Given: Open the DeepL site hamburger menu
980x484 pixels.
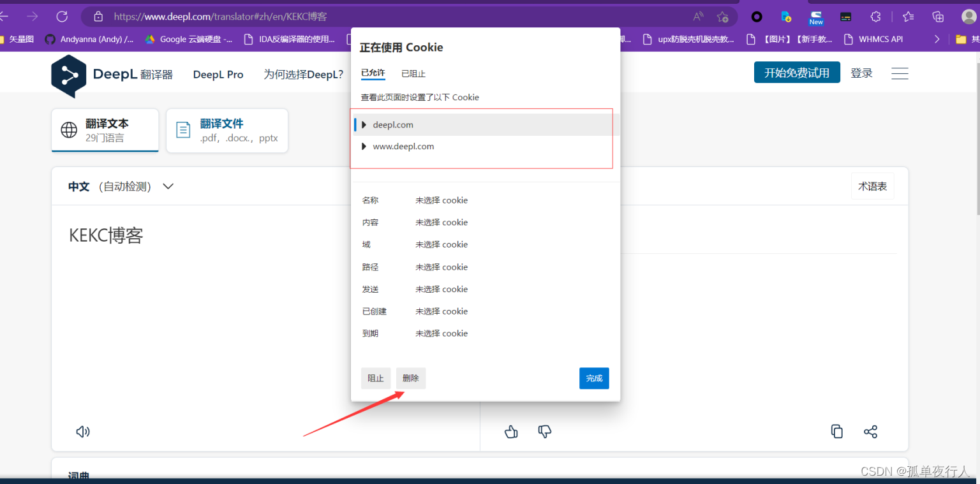Looking at the screenshot, I should pos(900,73).
